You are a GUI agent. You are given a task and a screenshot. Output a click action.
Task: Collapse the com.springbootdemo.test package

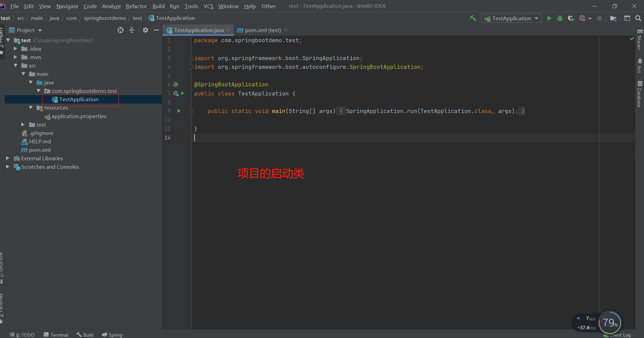(x=38, y=91)
